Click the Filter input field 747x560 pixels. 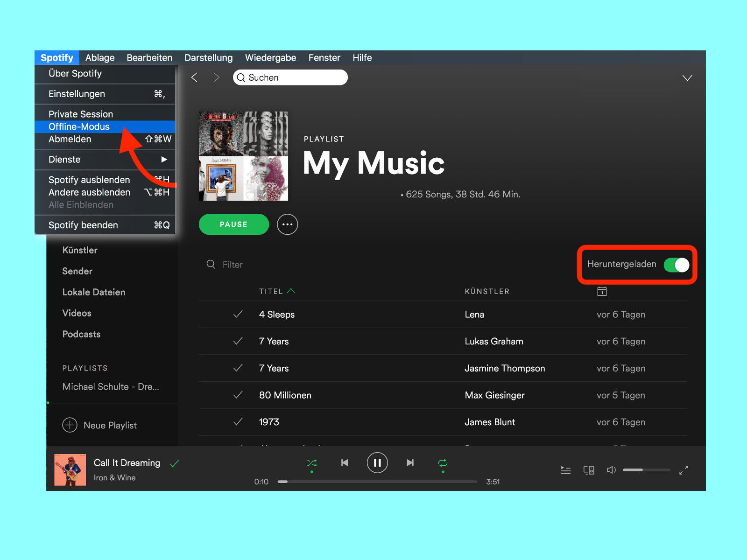(x=233, y=265)
